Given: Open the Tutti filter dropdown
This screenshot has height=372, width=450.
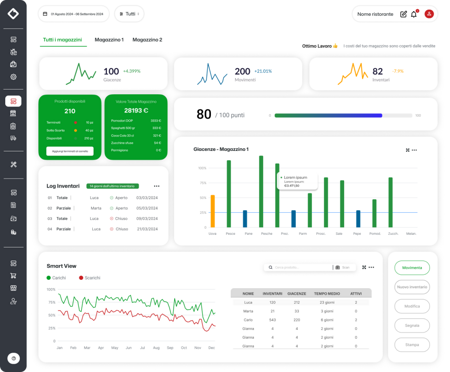Looking at the screenshot, I should (129, 14).
